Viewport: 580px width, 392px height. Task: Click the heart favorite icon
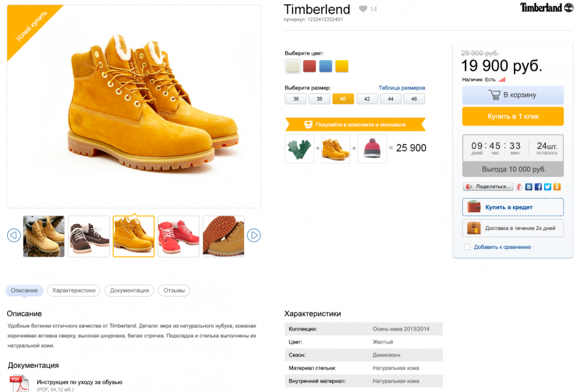[363, 8]
